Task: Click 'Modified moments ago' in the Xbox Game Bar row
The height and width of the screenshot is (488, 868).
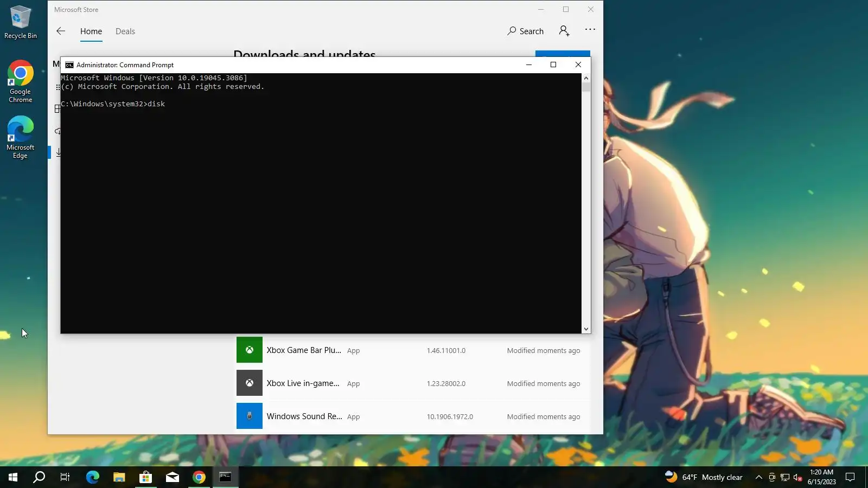Action: pyautogui.click(x=544, y=351)
